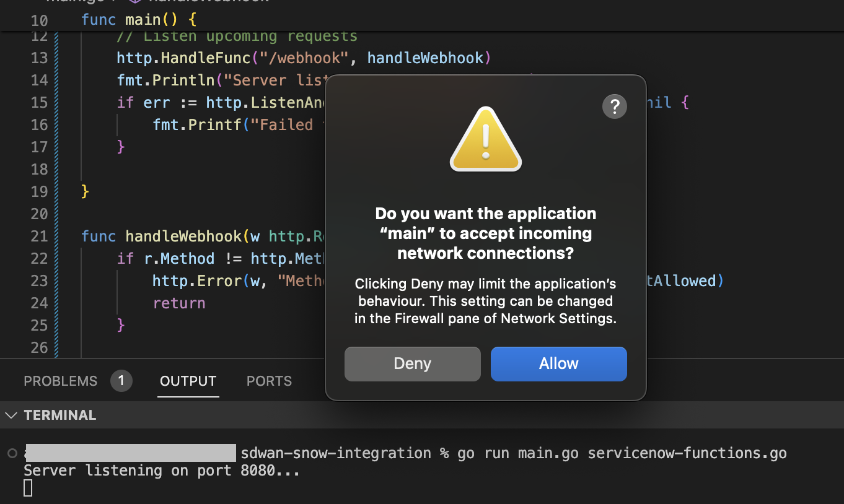Click the Problems count badge
The image size is (844, 504).
121,381
